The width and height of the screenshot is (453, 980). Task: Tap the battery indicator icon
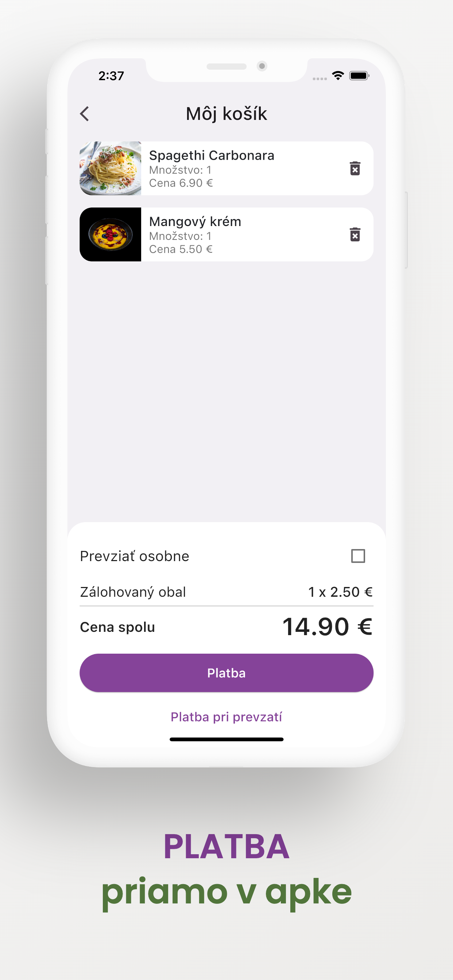pyautogui.click(x=359, y=76)
